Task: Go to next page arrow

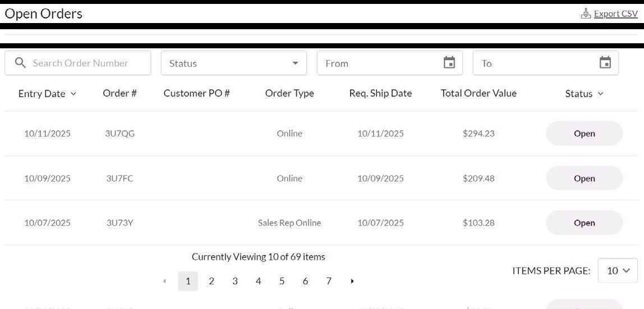Action: pos(352,281)
